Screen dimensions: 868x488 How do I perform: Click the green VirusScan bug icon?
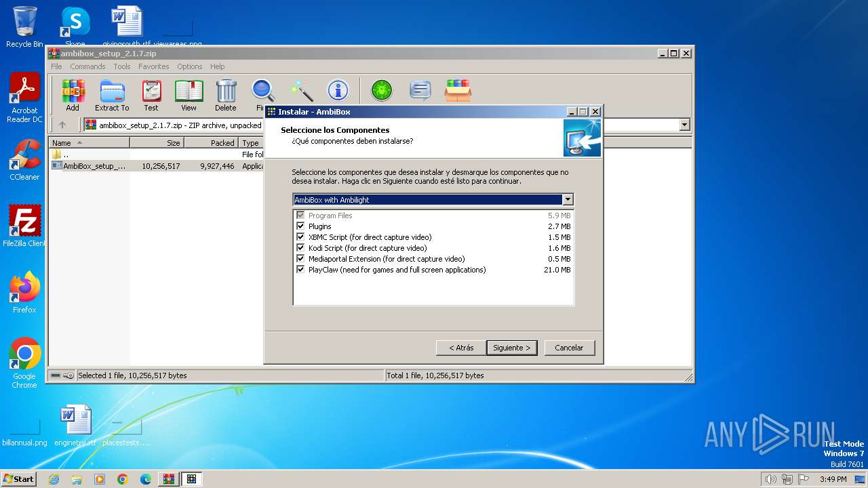[x=382, y=90]
